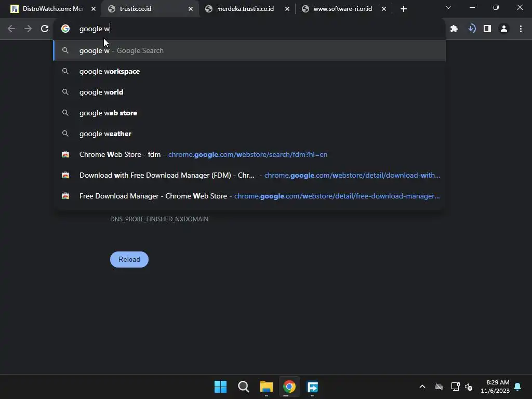Select the 'google web store' suggestion
Image resolution: width=532 pixels, height=399 pixels.
coord(249,113)
